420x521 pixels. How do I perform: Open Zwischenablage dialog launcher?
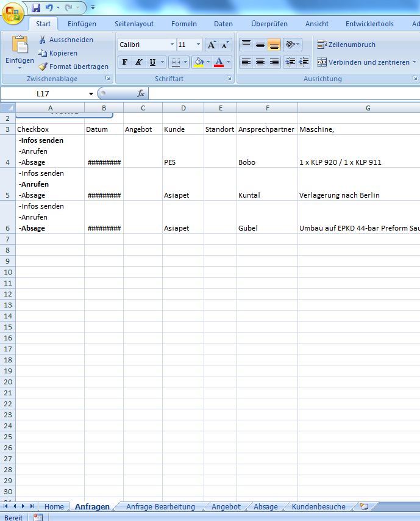pos(107,78)
